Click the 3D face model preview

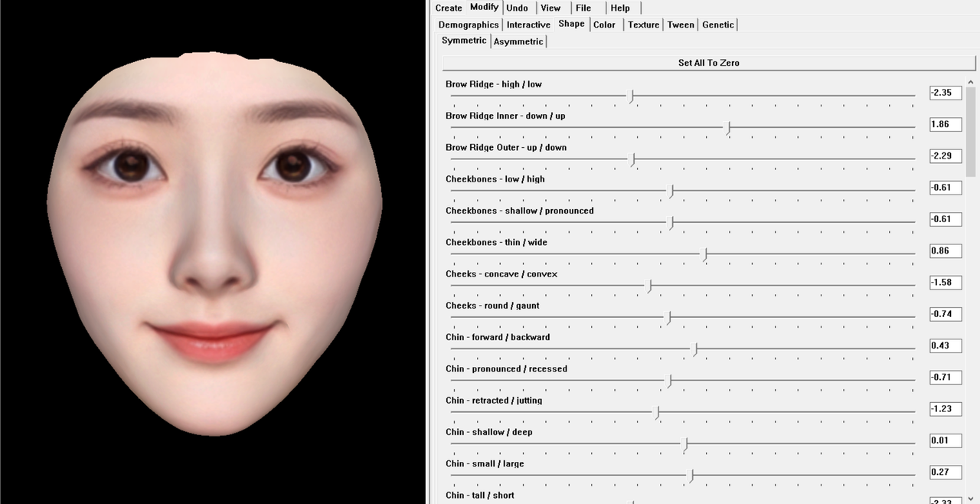click(x=214, y=244)
